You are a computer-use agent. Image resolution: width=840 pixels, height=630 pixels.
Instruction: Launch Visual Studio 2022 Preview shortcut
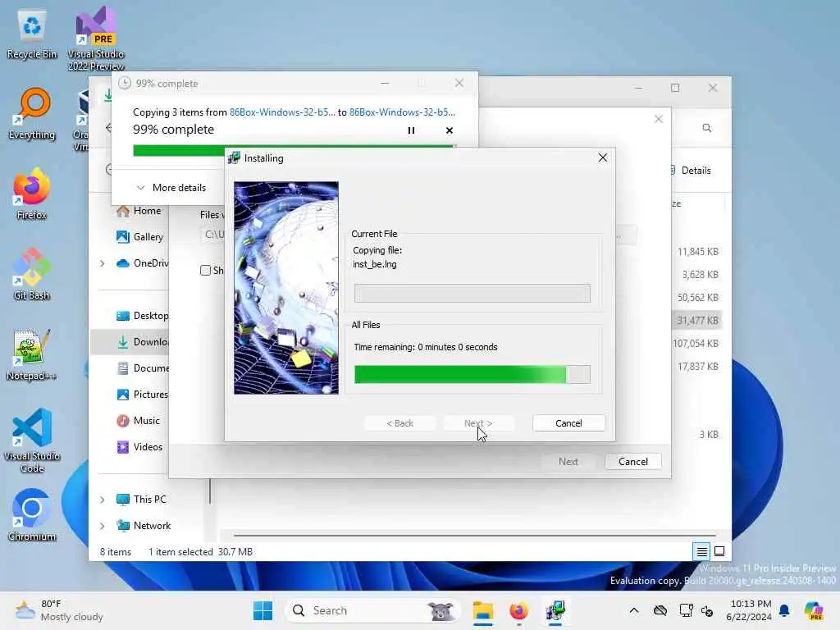pos(96,38)
